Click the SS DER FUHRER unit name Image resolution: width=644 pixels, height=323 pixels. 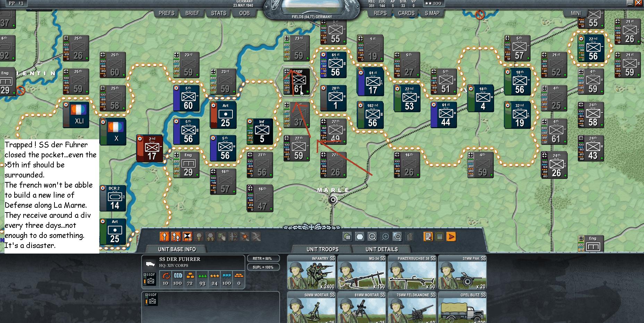point(180,259)
